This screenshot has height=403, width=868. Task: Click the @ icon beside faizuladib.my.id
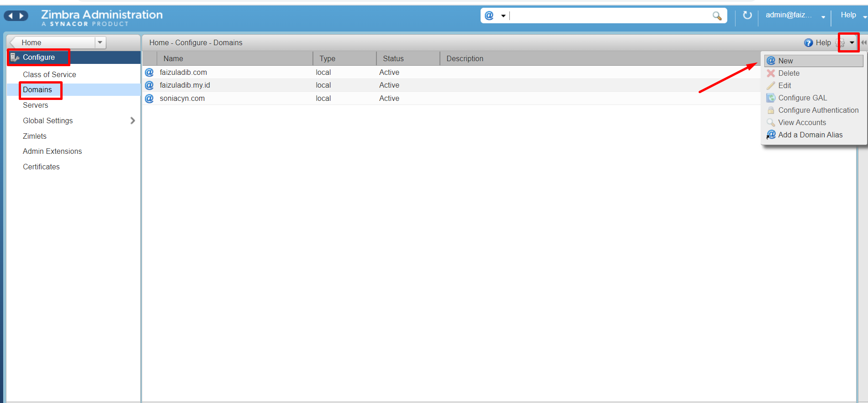(x=149, y=85)
